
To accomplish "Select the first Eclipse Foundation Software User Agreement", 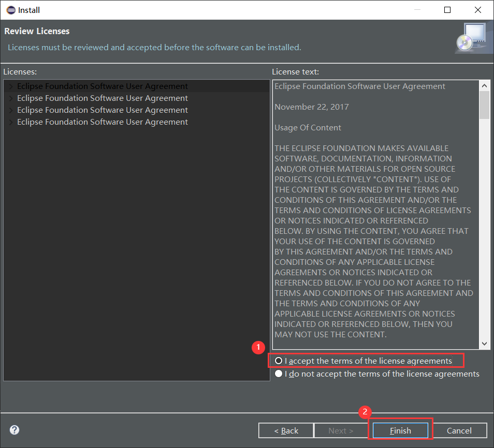I will click(x=103, y=86).
